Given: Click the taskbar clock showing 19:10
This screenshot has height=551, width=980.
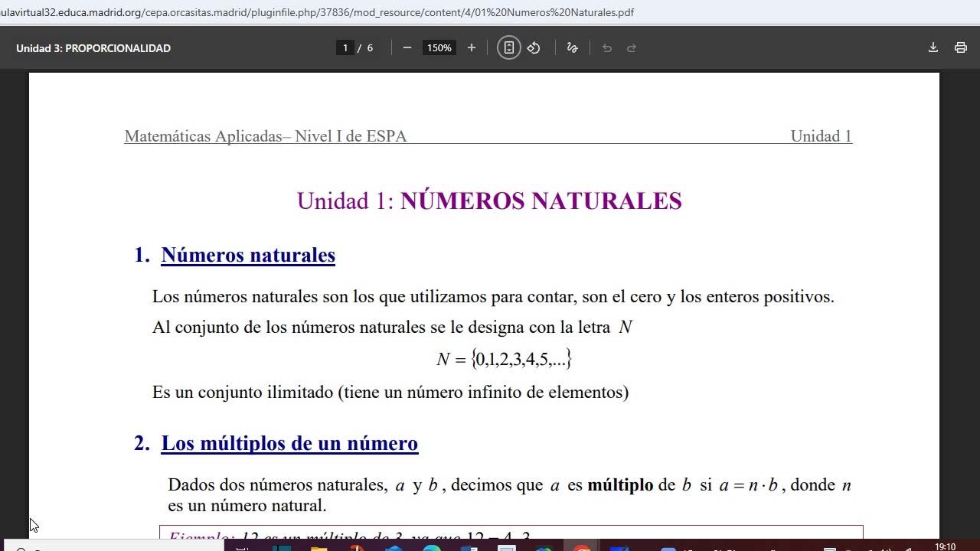Looking at the screenshot, I should [x=946, y=546].
